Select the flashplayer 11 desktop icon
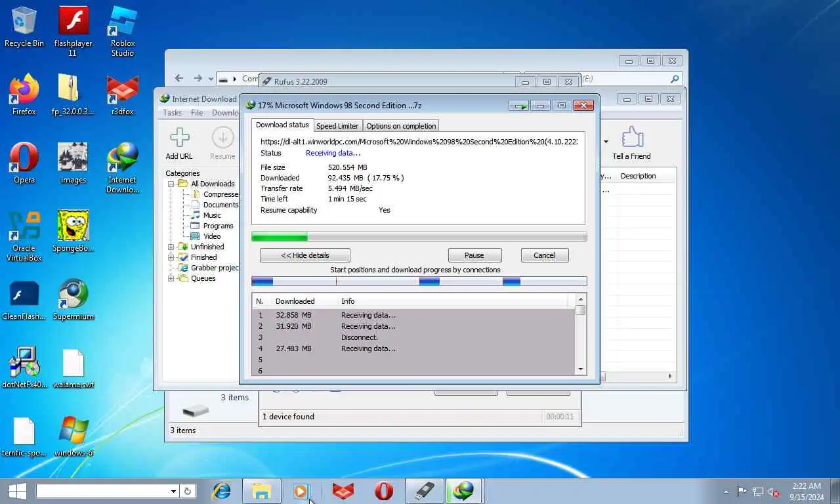840x504 pixels. point(73,31)
